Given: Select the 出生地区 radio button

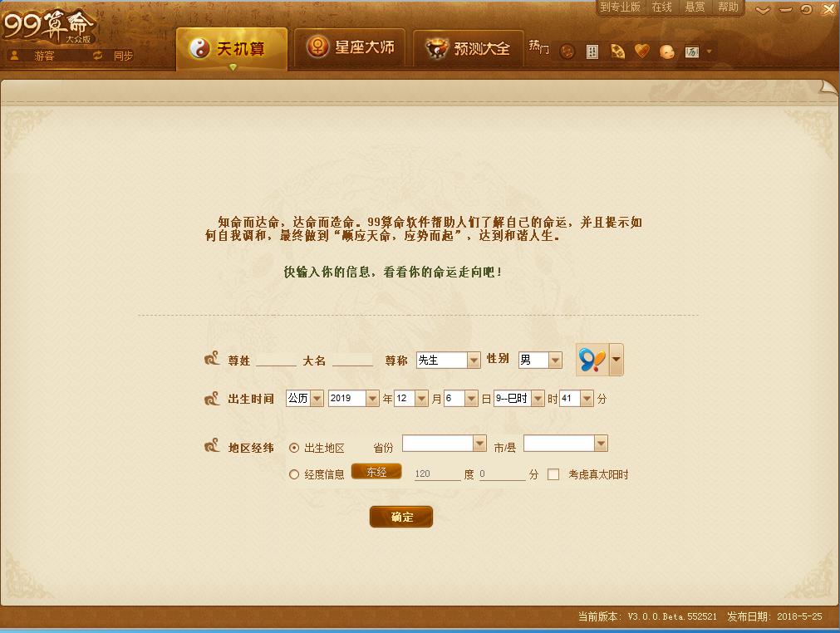Looking at the screenshot, I should pyautogui.click(x=293, y=449).
